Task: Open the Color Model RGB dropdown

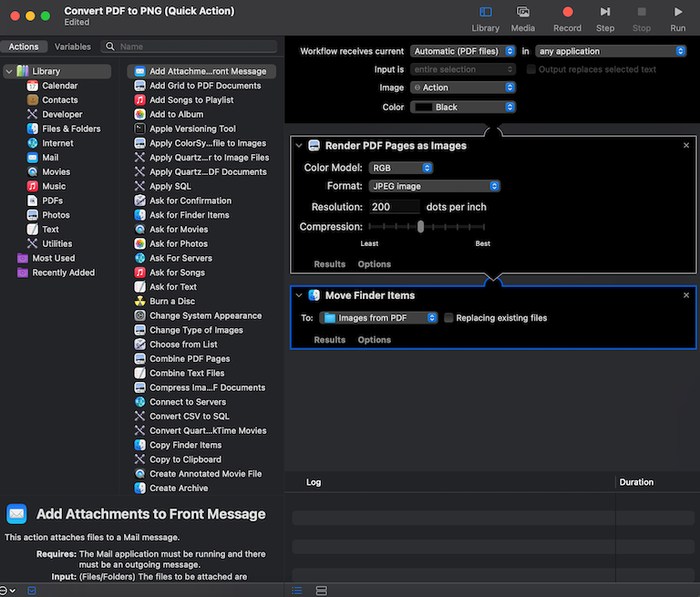Action: coord(401,168)
